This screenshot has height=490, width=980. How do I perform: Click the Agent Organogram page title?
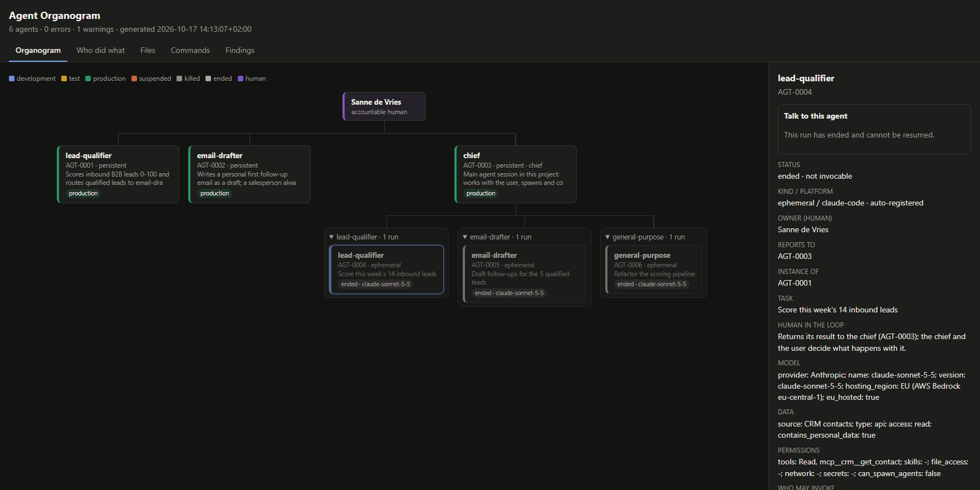[x=55, y=16]
